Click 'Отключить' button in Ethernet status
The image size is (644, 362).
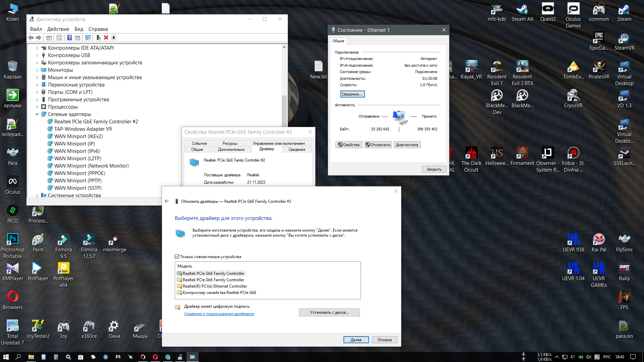pos(378,145)
